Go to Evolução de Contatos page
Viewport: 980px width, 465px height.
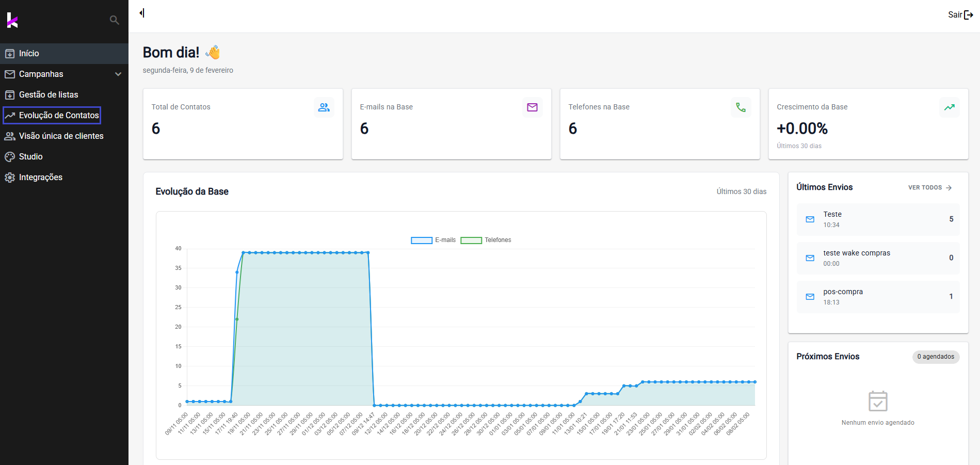pyautogui.click(x=58, y=116)
